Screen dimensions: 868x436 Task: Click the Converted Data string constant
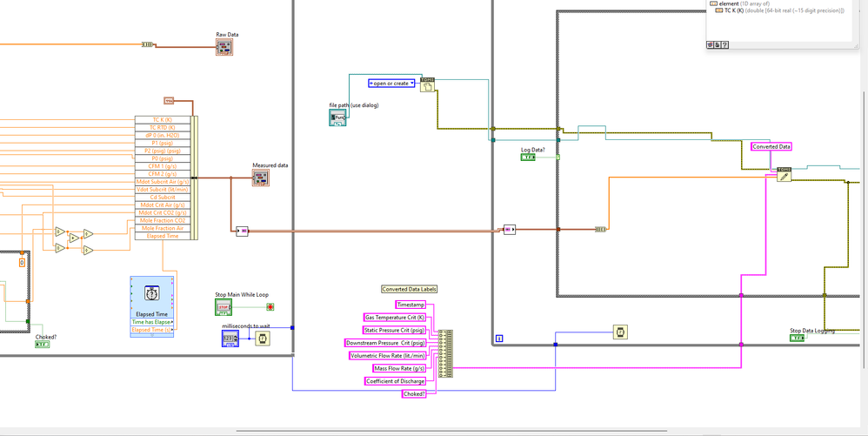(771, 147)
